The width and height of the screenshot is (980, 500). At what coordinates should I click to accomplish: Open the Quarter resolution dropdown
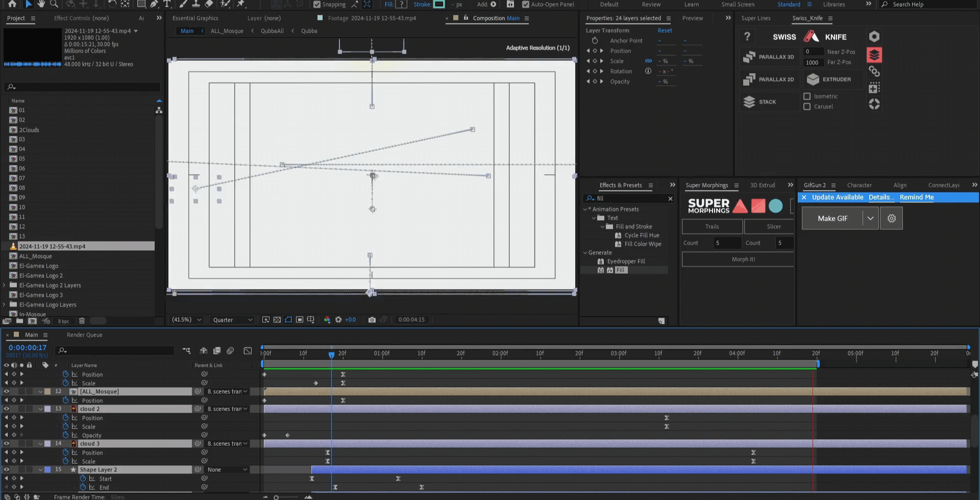click(233, 320)
